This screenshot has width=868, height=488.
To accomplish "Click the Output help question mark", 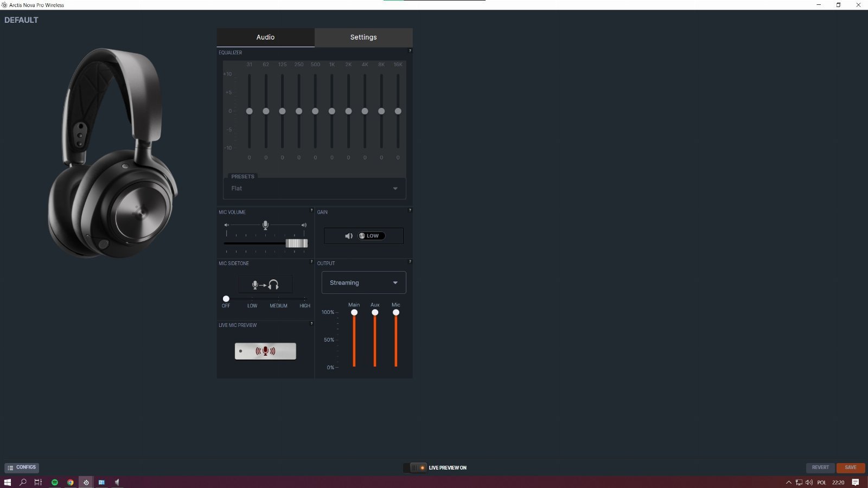I will point(410,262).
